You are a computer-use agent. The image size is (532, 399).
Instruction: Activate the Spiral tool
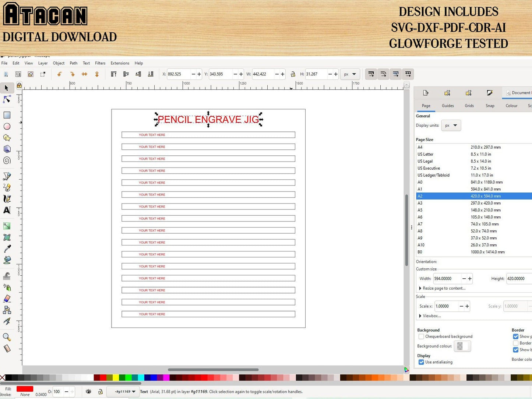(x=7, y=160)
